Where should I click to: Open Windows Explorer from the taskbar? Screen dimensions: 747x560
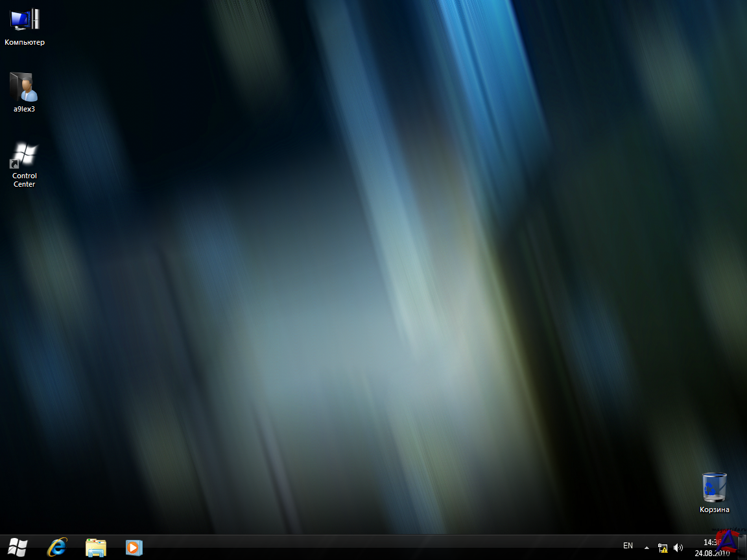coord(95,548)
